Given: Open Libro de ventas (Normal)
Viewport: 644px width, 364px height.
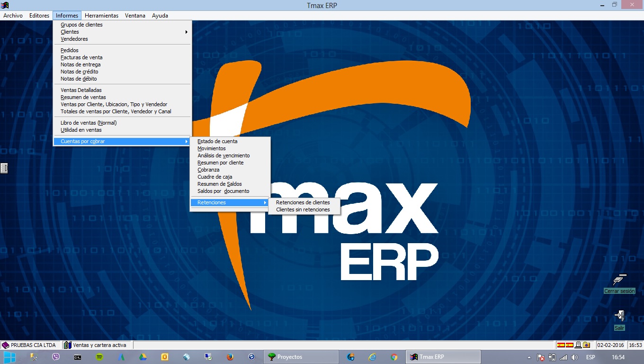Looking at the screenshot, I should pos(122,123).
